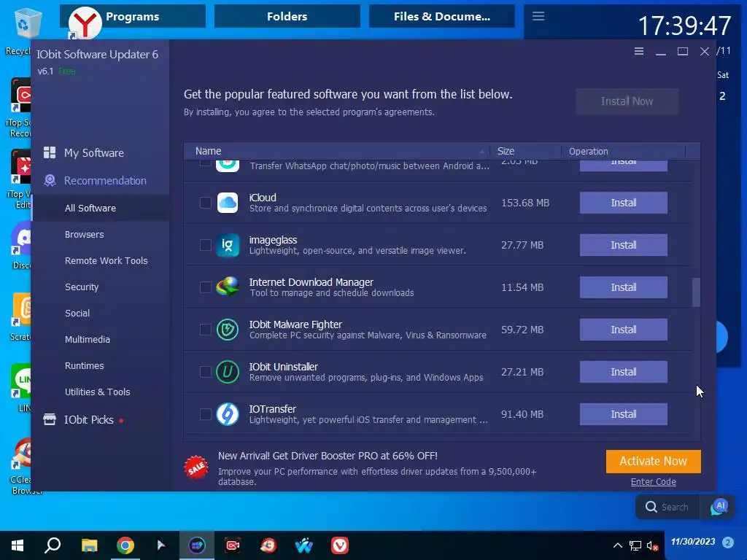Install IOTransfer
The height and width of the screenshot is (560, 747).
pyautogui.click(x=623, y=414)
